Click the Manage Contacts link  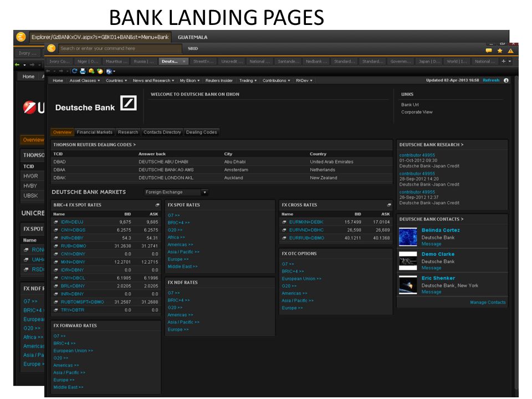coord(488,303)
